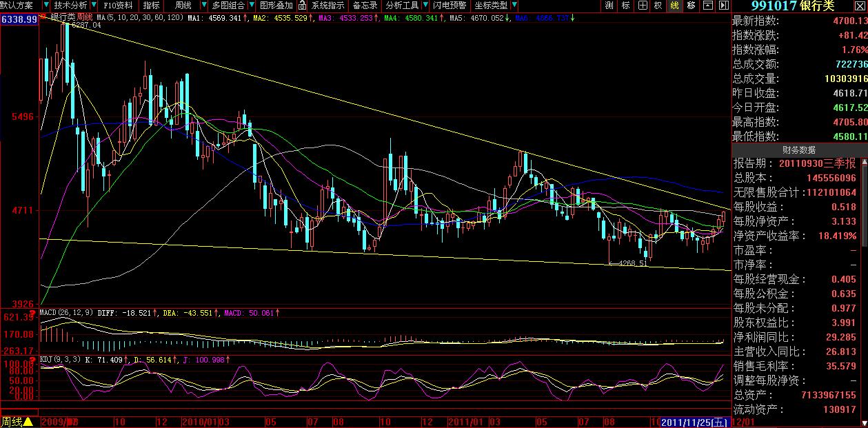The width and height of the screenshot is (868, 428).
Task: Toggle the highlighted 线 line-drawing icon
Action: click(x=674, y=6)
